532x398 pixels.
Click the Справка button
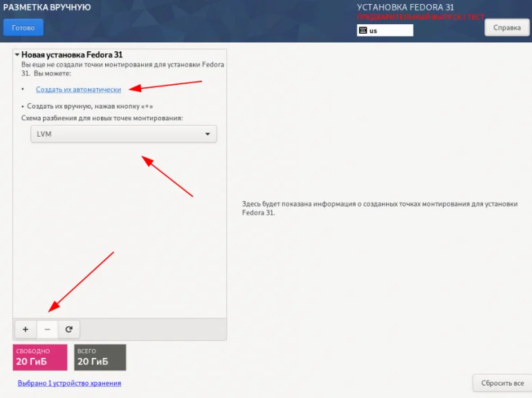(507, 28)
